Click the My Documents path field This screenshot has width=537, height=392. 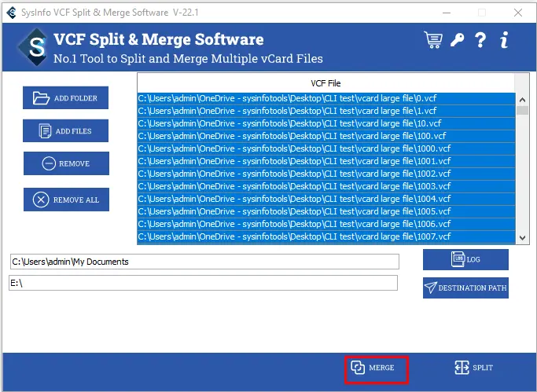[x=204, y=262]
